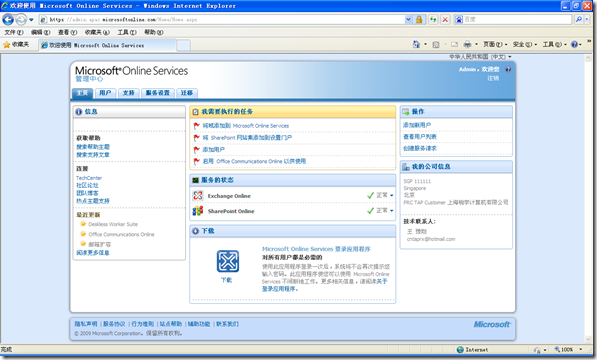Click the green checkmark for Exchange Online
This screenshot has height=360, width=597.
coord(370,195)
